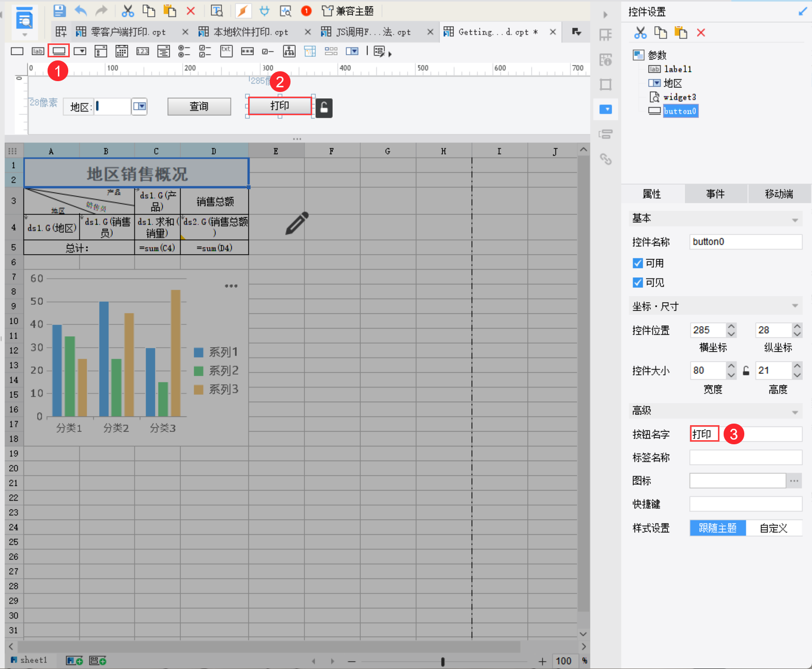Pick the checkbox group widget icon
812x669 pixels.
pyautogui.click(x=205, y=51)
